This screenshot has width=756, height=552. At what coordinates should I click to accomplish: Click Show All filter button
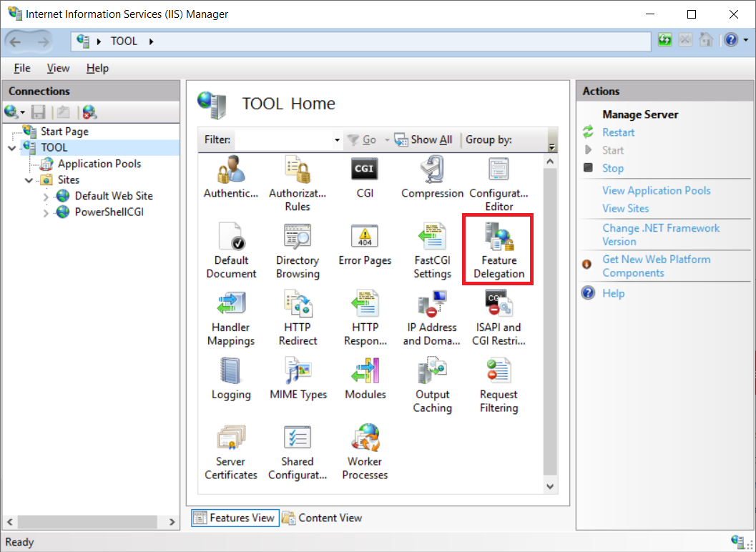(423, 140)
